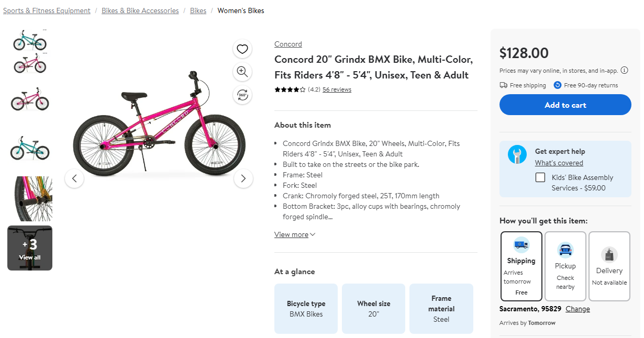
Task: Open Bikes & Bike Accessories breadcrumb
Action: [140, 10]
